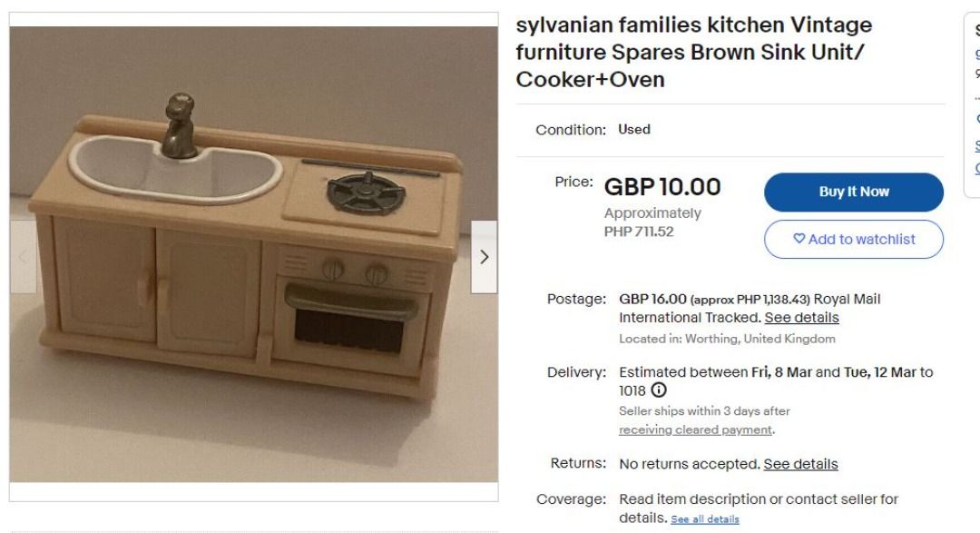The width and height of the screenshot is (980, 533).
Task: Click the sylvanian families kitchen listing title
Action: coord(694,52)
